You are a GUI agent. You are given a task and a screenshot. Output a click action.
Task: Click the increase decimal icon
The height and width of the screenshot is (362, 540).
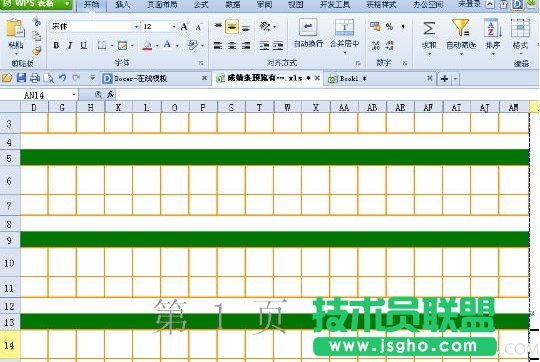click(376, 45)
